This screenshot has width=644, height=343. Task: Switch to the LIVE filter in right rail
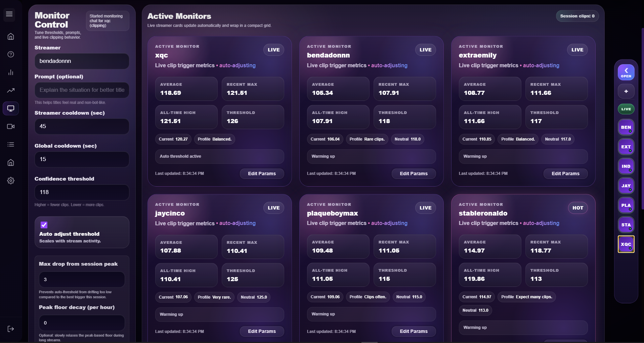[x=626, y=109]
